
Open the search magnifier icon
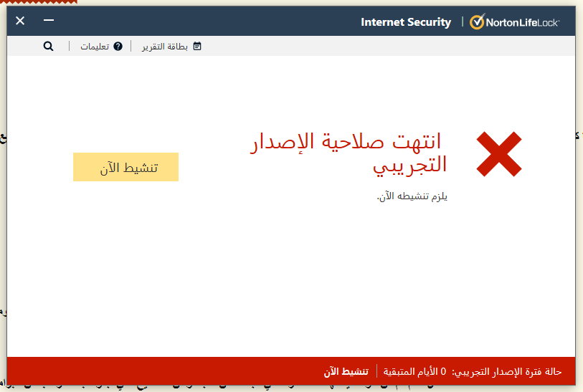coord(48,47)
